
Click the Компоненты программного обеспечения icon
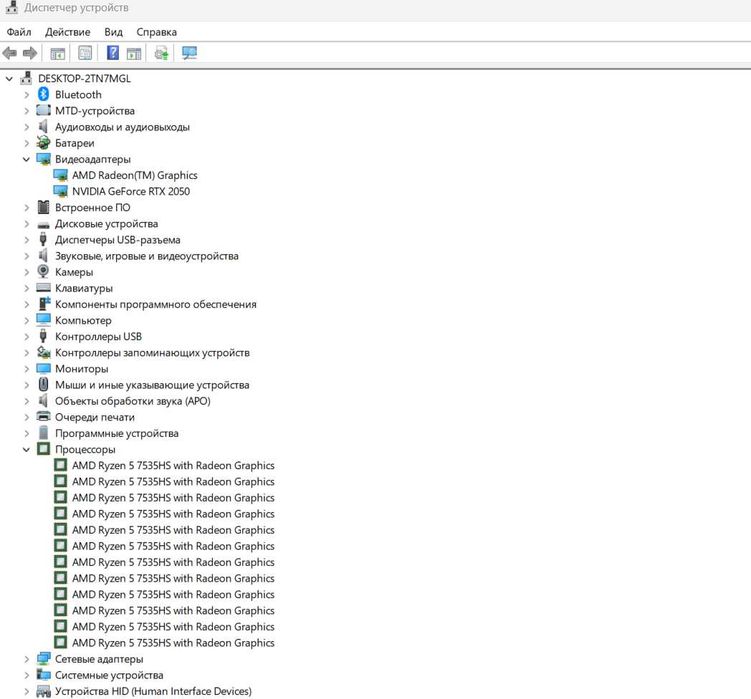point(44,304)
